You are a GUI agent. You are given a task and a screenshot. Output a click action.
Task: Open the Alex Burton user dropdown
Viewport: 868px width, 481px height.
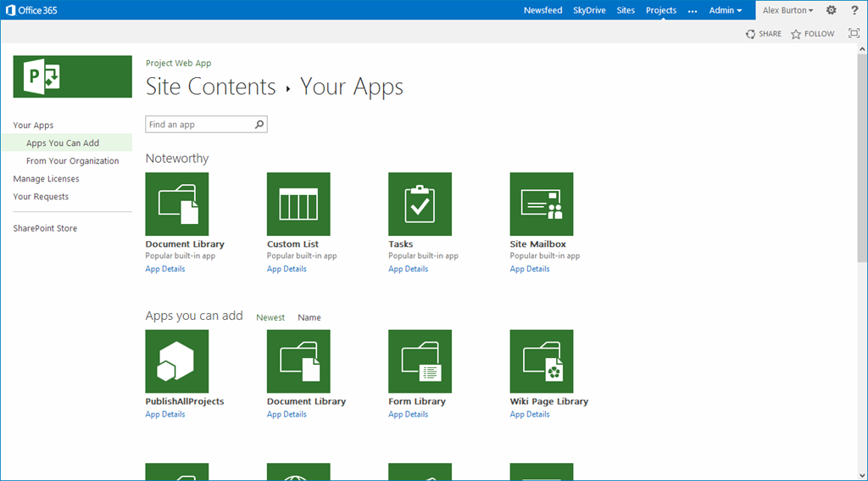click(787, 10)
